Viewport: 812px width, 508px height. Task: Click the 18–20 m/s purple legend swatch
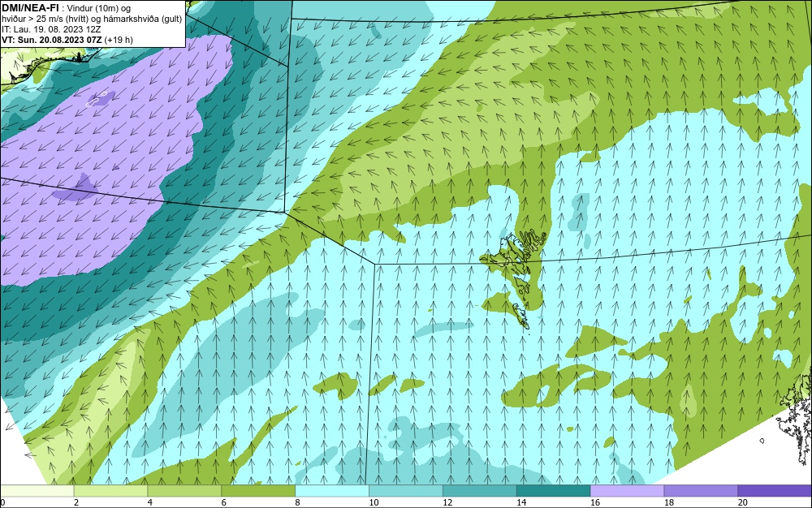pyautogui.click(x=702, y=490)
